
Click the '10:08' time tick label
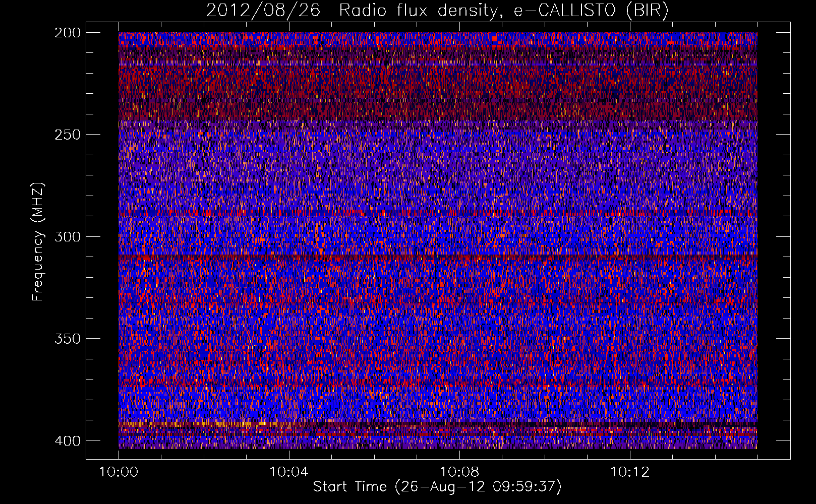[x=459, y=472]
